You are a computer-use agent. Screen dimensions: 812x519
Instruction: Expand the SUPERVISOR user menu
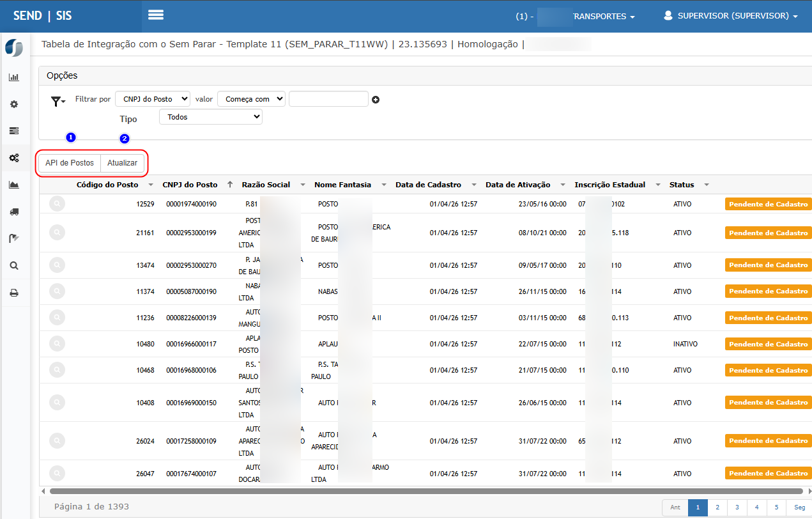click(x=731, y=16)
